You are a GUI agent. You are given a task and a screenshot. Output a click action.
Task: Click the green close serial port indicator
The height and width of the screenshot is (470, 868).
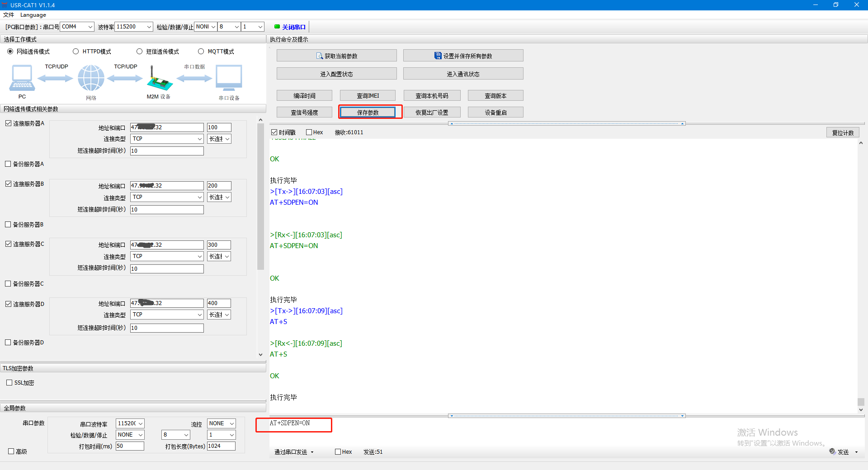tap(277, 27)
